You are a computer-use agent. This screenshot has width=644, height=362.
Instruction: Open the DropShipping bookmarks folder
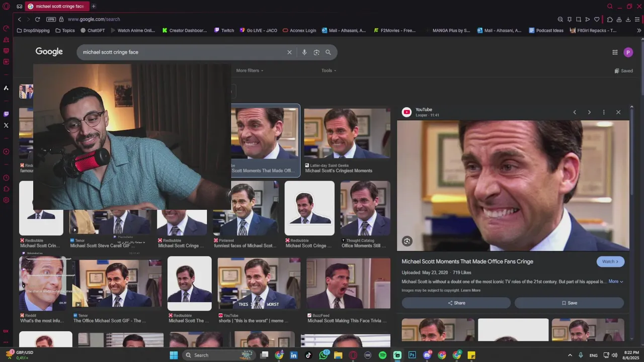33,30
